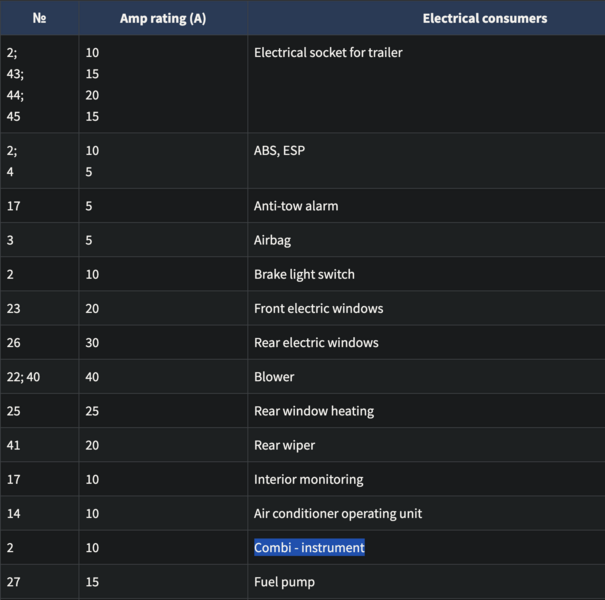Click the highlighted "Combi - instrument" text
The width and height of the screenshot is (605, 600).
309,548
